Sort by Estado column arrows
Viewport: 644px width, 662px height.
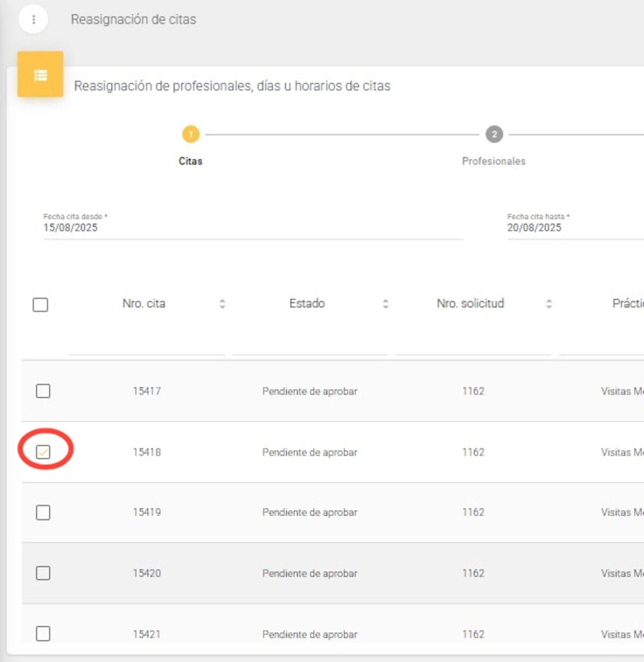[x=385, y=304]
